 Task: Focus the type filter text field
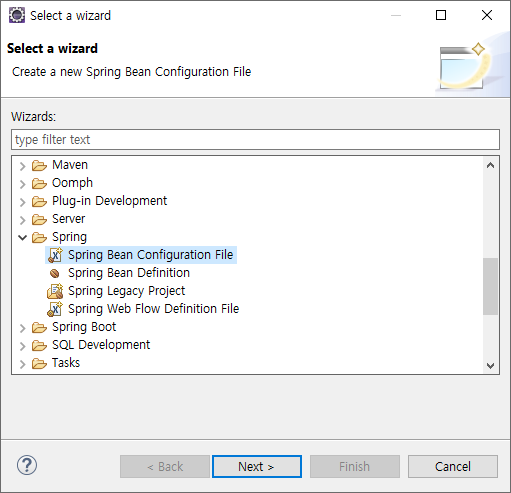tap(255, 140)
